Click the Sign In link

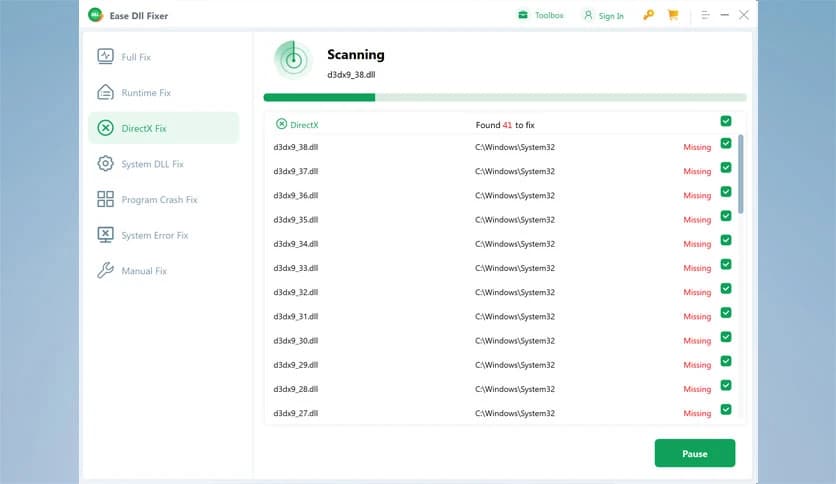click(611, 16)
